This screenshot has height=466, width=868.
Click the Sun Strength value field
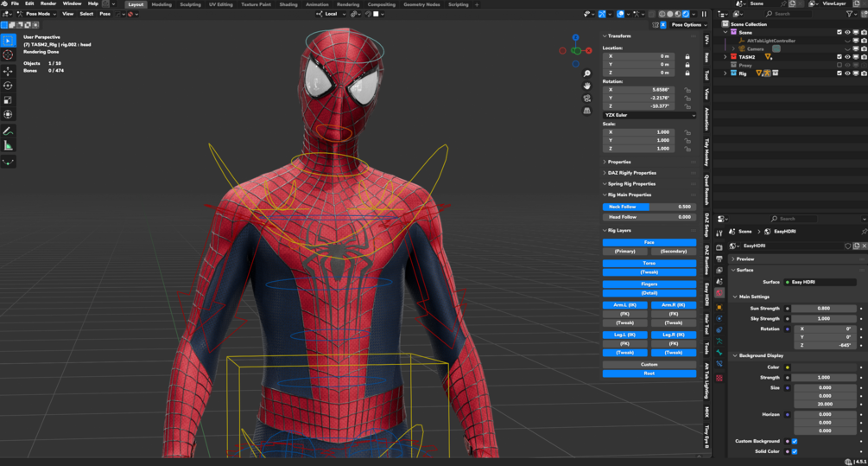pos(824,309)
